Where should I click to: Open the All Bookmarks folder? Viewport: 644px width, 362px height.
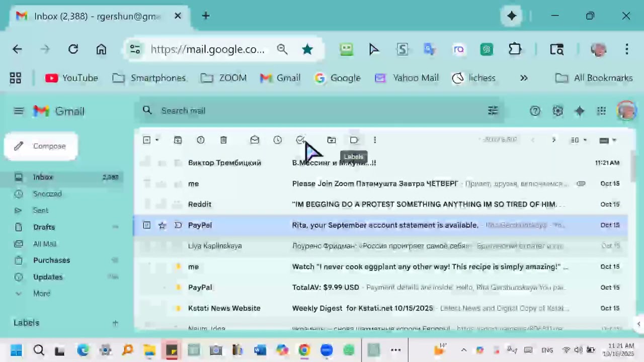tap(594, 78)
